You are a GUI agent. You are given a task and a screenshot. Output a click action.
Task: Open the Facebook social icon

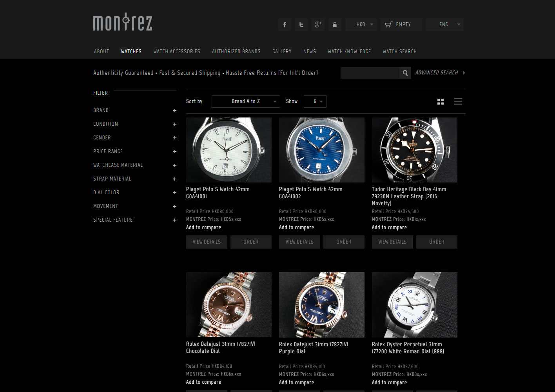(285, 24)
